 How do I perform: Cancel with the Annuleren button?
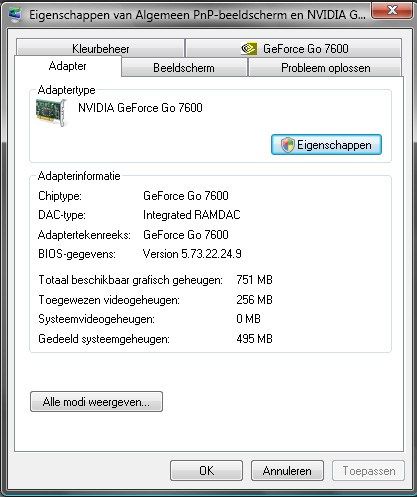287,471
